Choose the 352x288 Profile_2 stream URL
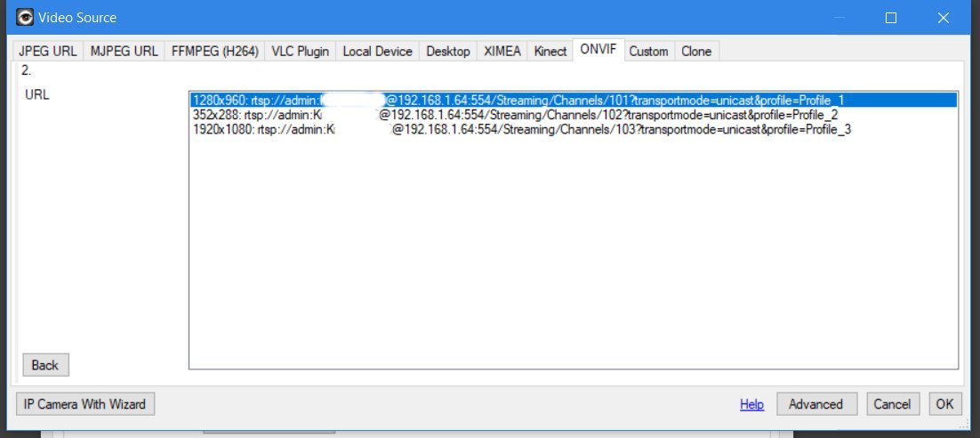 [x=515, y=115]
